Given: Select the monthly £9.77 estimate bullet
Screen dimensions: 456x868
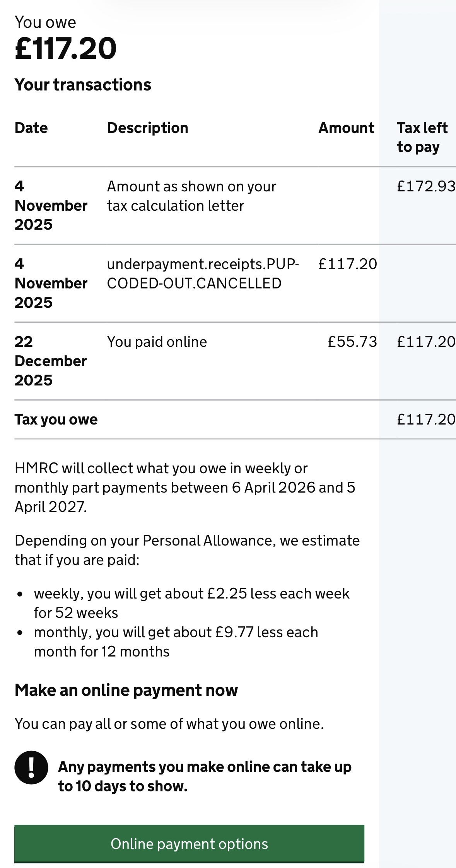Looking at the screenshot, I should pyautogui.click(x=176, y=642).
